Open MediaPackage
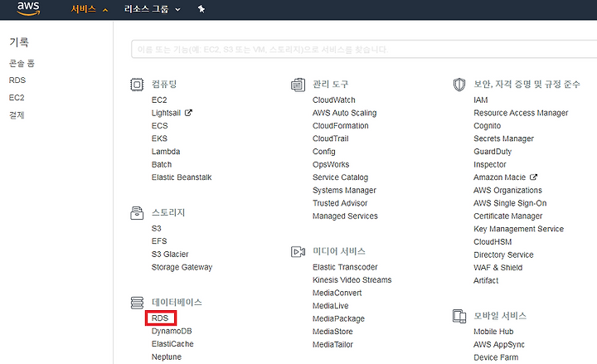This screenshot has width=597, height=364. click(x=338, y=318)
